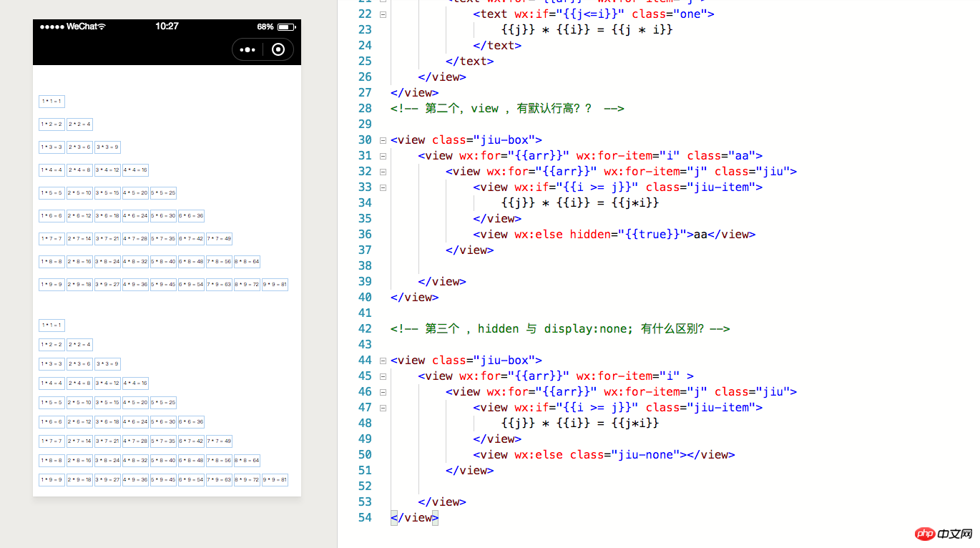The height and width of the screenshot is (548, 980).
Task: Collapse the jiu-item view at line 33
Action: point(383,187)
